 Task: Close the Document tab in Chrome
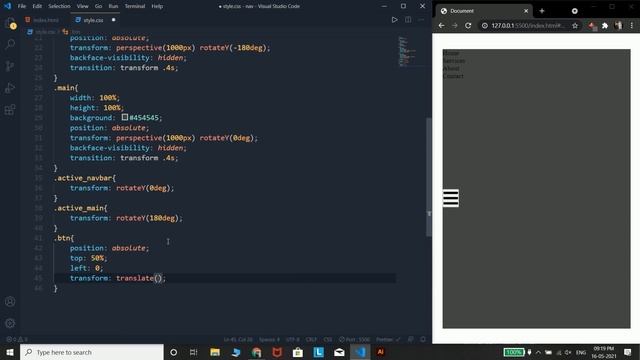pyautogui.click(x=526, y=11)
